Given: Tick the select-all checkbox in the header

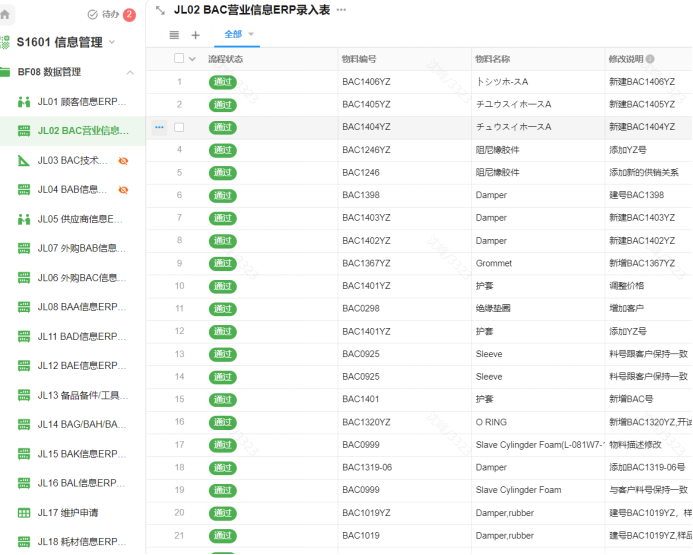Looking at the screenshot, I should (179, 59).
